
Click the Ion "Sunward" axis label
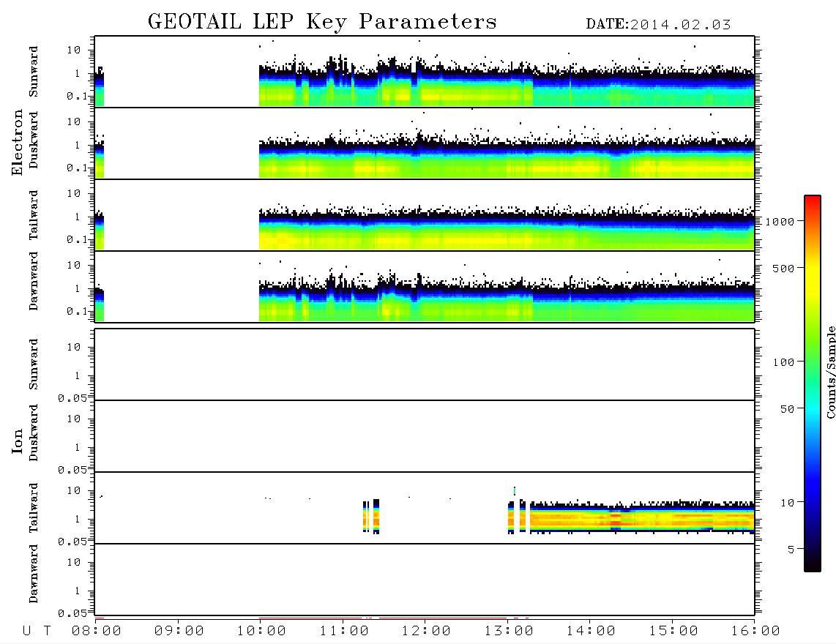pyautogui.click(x=34, y=364)
